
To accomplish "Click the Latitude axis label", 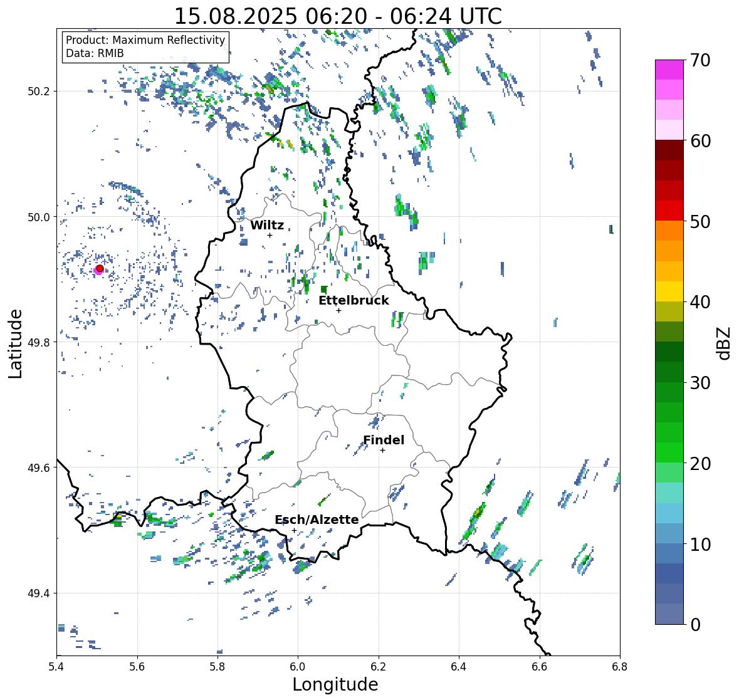I will pyautogui.click(x=15, y=343).
